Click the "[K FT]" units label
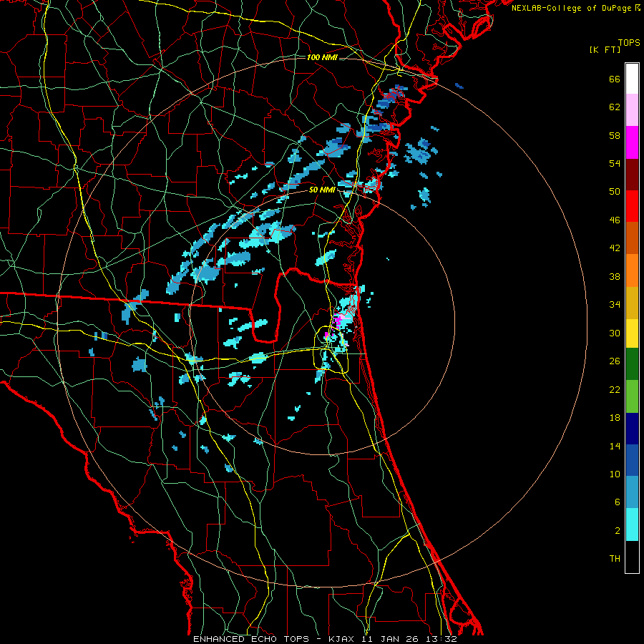 click(x=605, y=49)
